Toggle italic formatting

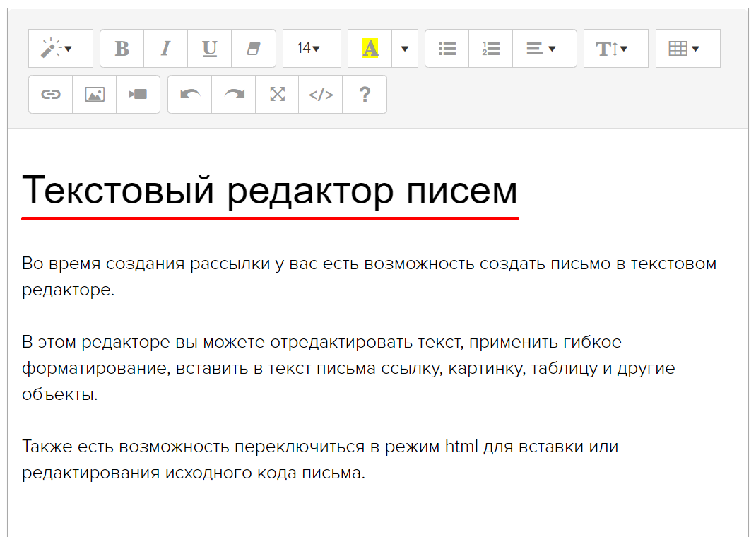point(165,49)
